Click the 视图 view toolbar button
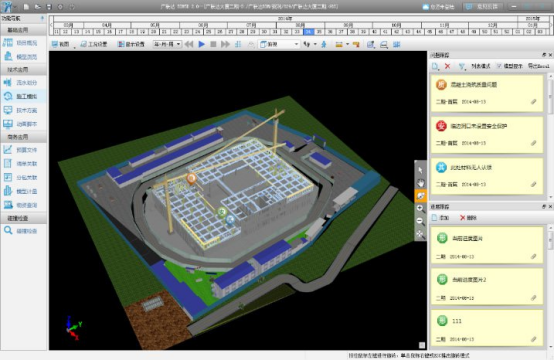Image resolution: width=554 pixels, height=360 pixels. [60, 44]
